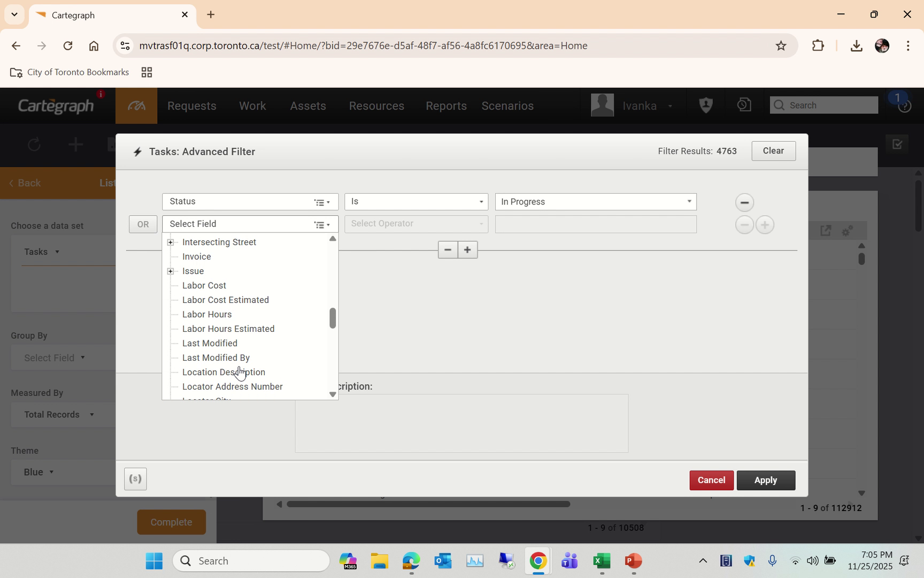Open recent activity document-clock icon
Viewport: 924px width, 578px height.
click(x=743, y=105)
